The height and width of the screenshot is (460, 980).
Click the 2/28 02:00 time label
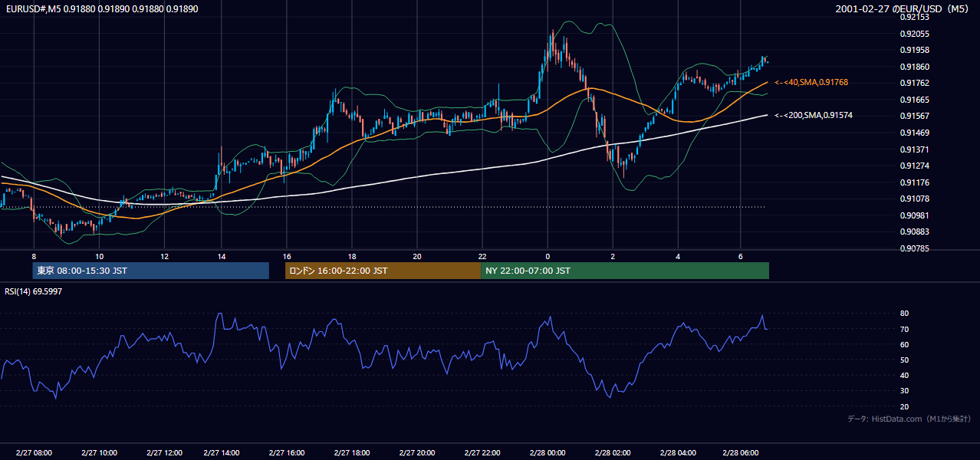coord(613,453)
